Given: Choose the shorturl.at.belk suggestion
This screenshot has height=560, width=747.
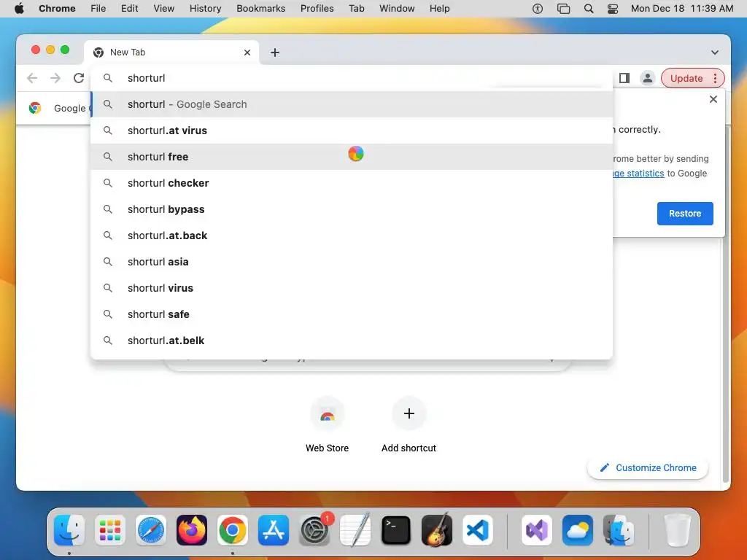Looking at the screenshot, I should point(351,340).
